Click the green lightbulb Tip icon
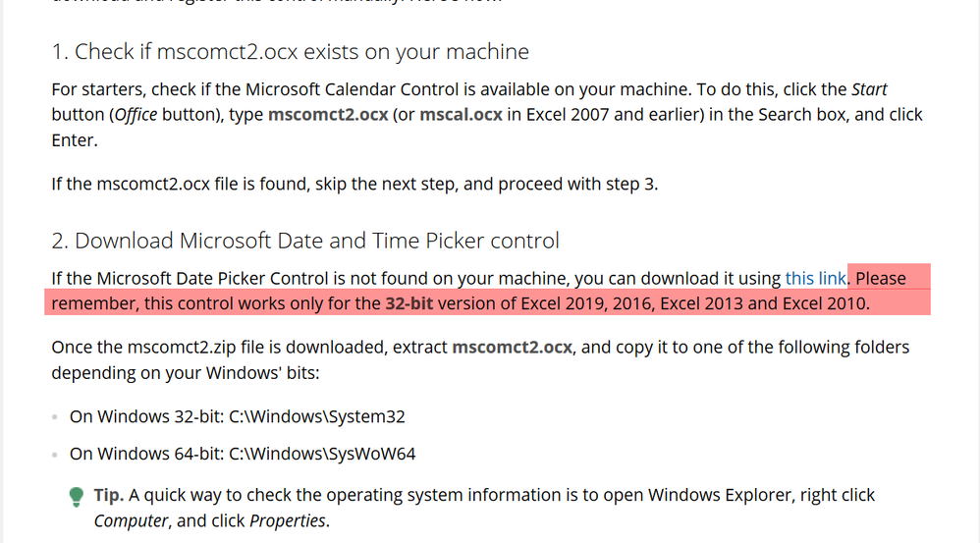The height and width of the screenshot is (543, 980). coord(77,497)
